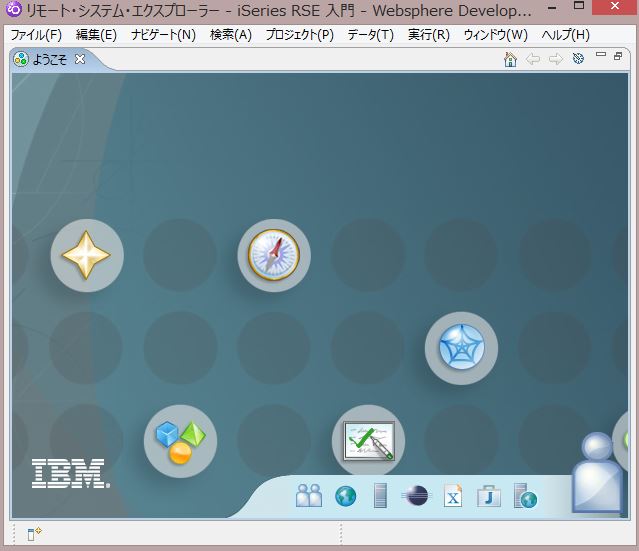Click the server with globe icon

pos(525,496)
